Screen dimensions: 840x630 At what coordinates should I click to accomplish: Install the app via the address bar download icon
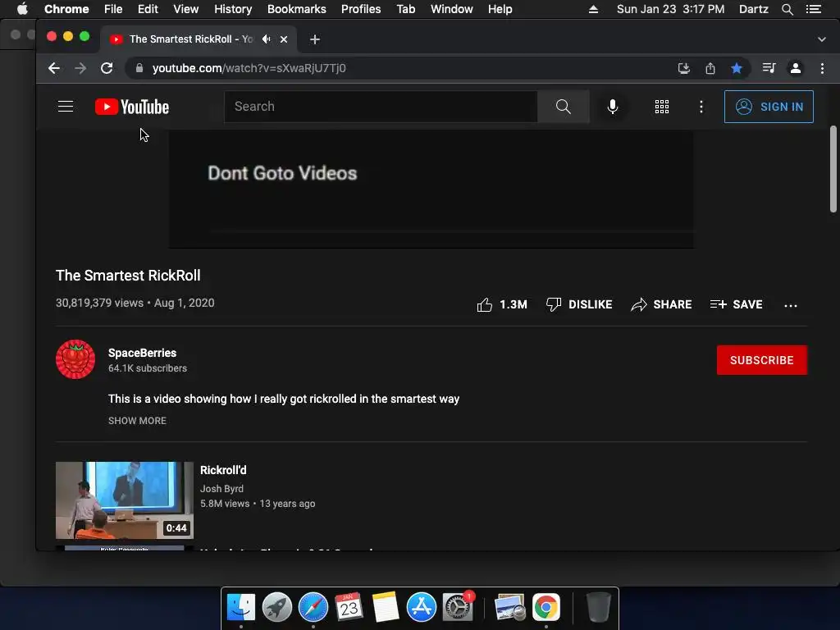click(683, 68)
